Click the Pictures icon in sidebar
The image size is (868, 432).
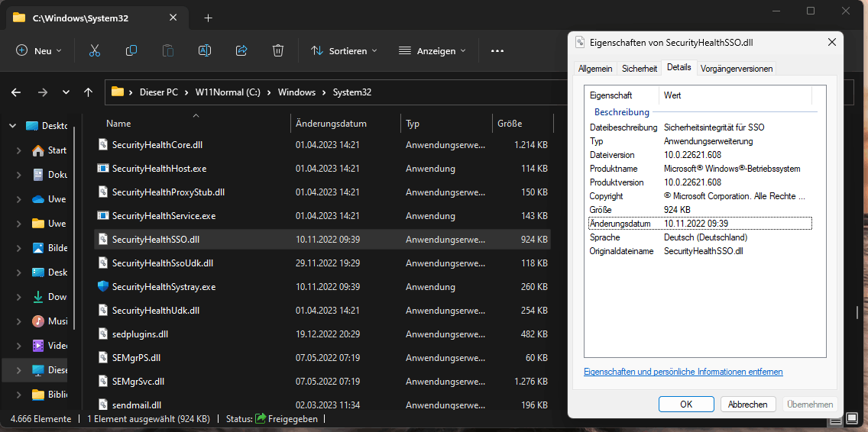tap(37, 248)
